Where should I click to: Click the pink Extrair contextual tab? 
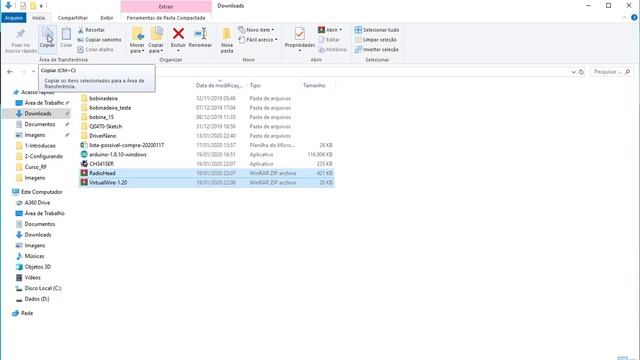click(x=166, y=7)
